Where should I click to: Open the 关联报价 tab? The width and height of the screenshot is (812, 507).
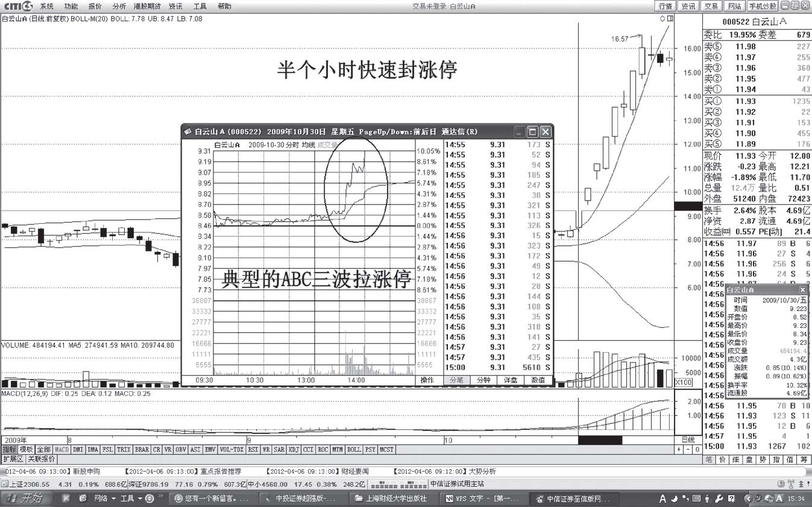coord(41,459)
